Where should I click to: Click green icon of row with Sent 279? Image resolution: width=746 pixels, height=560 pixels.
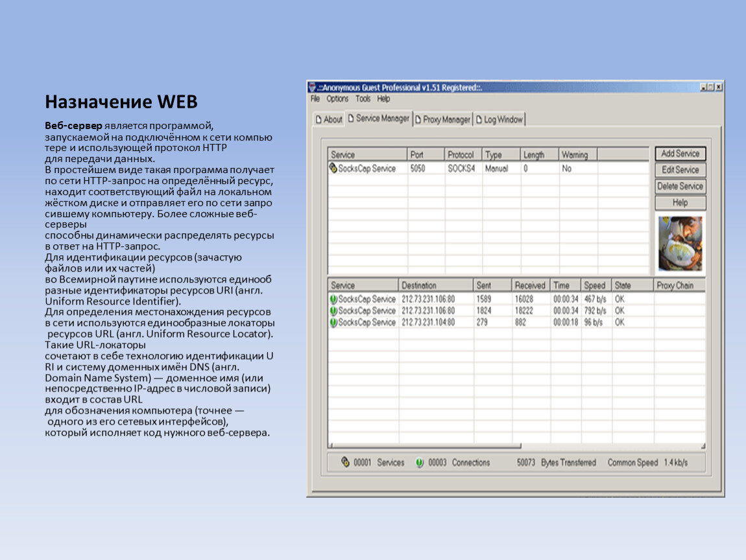[333, 322]
